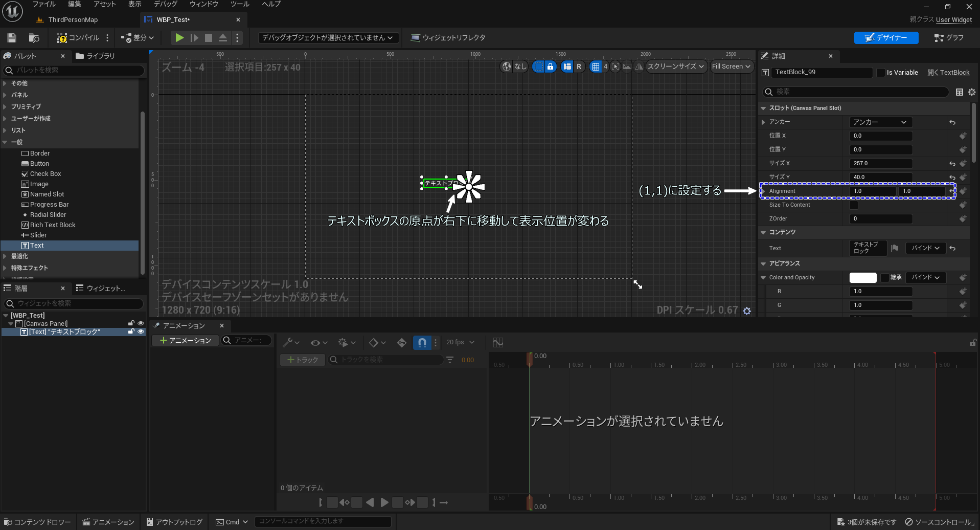Viewport: 980px width, 530px height.
Task: Flip the preview with the mirror icon
Action: [x=639, y=67]
